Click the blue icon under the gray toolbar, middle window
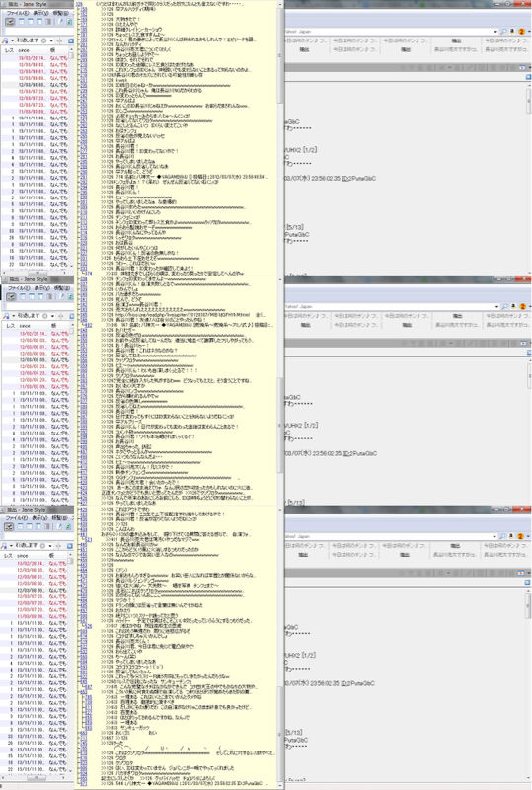The image size is (532, 790). pyautogui.click(x=528, y=353)
